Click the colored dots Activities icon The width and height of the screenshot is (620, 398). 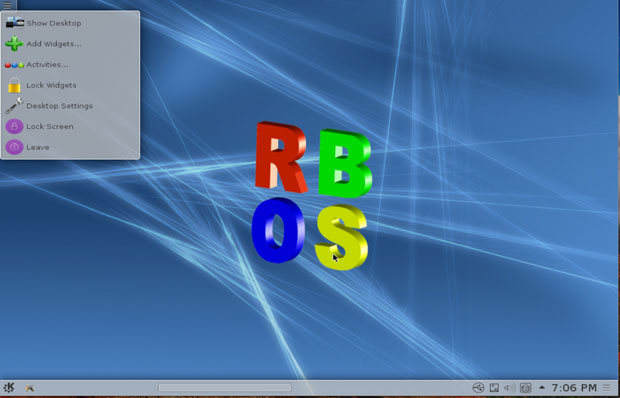coord(14,65)
